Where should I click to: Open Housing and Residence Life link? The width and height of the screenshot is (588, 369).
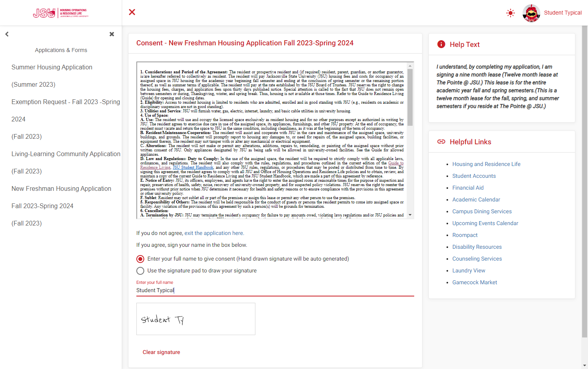click(486, 164)
